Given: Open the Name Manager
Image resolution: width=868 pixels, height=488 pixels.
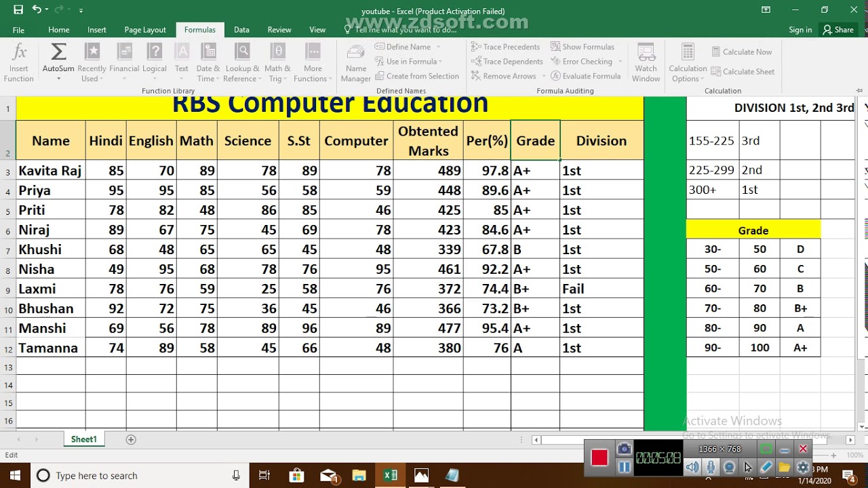Looking at the screenshot, I should 356,63.
